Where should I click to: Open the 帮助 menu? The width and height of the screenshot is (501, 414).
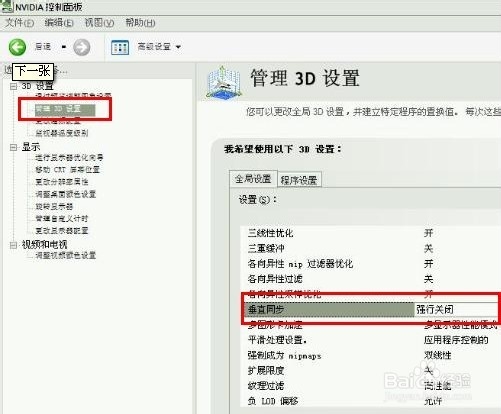click(x=140, y=23)
